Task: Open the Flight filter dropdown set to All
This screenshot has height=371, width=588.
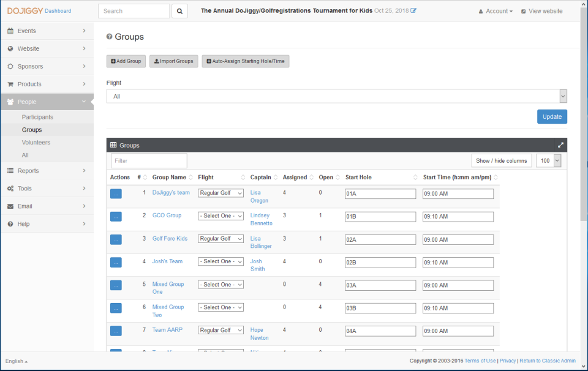Action: pyautogui.click(x=336, y=96)
